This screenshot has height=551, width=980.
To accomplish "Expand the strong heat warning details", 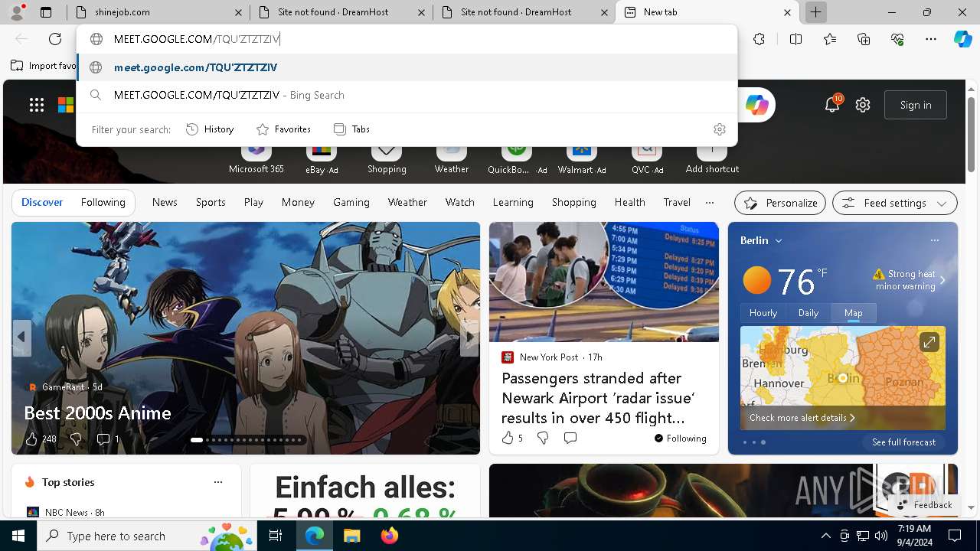I will pos(942,280).
